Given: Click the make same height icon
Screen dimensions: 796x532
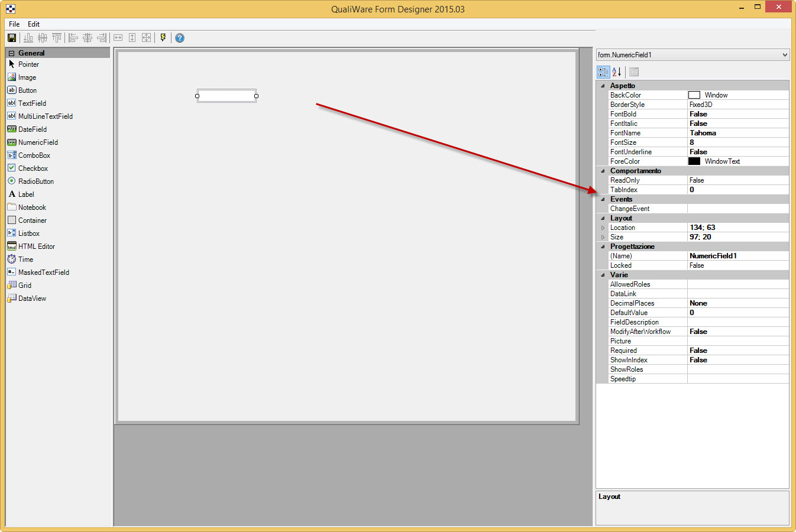Looking at the screenshot, I should (132, 38).
